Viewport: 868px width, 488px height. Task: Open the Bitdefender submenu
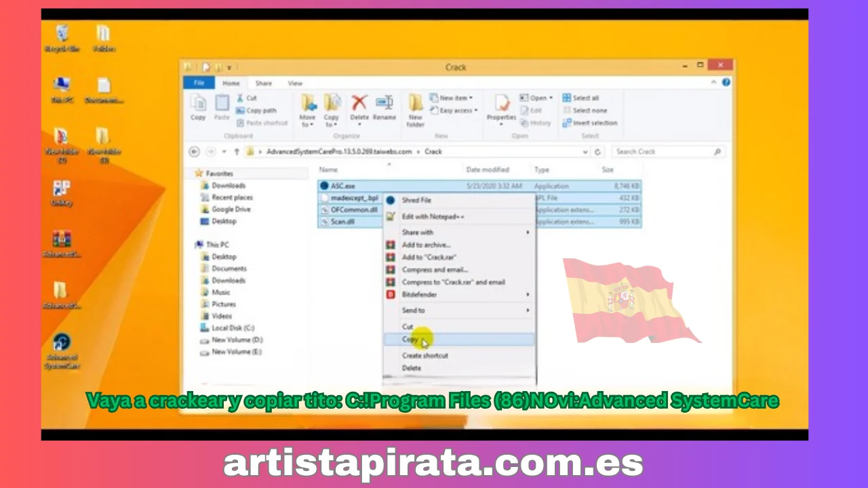click(459, 295)
